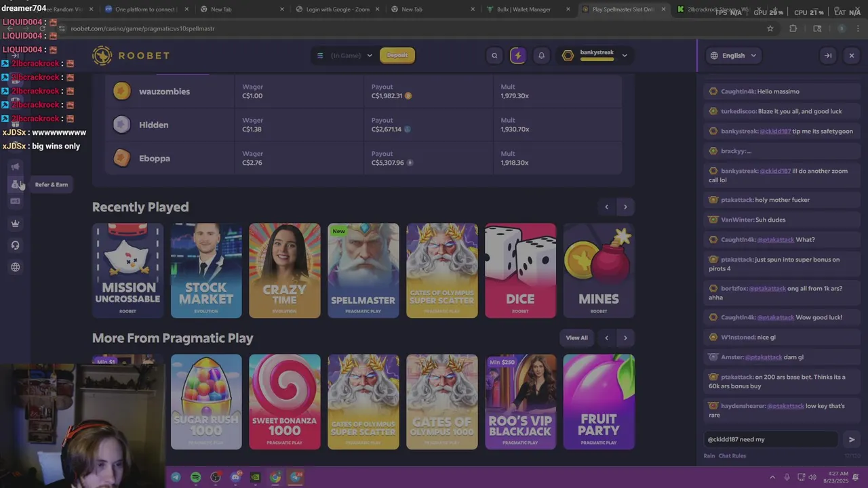Open Refer & Earn money bag icon

click(x=15, y=184)
